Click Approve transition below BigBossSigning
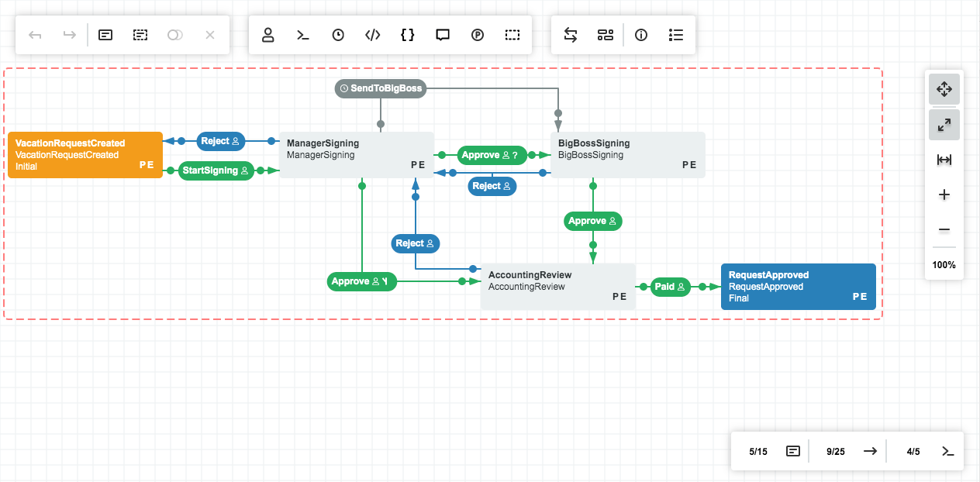The image size is (980, 482). [593, 221]
